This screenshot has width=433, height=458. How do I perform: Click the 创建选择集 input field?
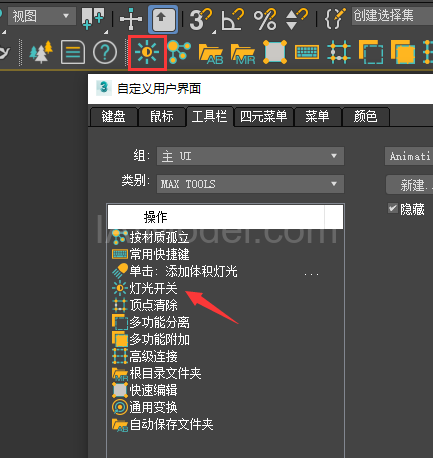[392, 16]
